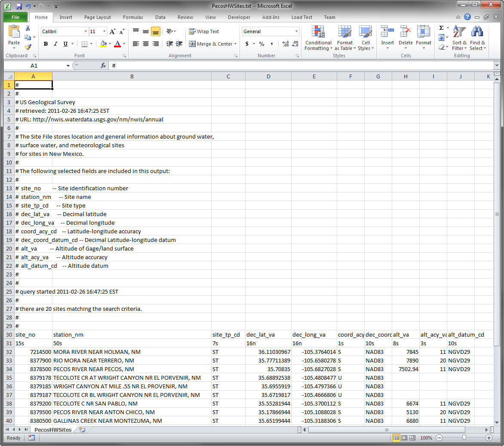Decrease font size with Shrink Font icon

(x=122, y=31)
